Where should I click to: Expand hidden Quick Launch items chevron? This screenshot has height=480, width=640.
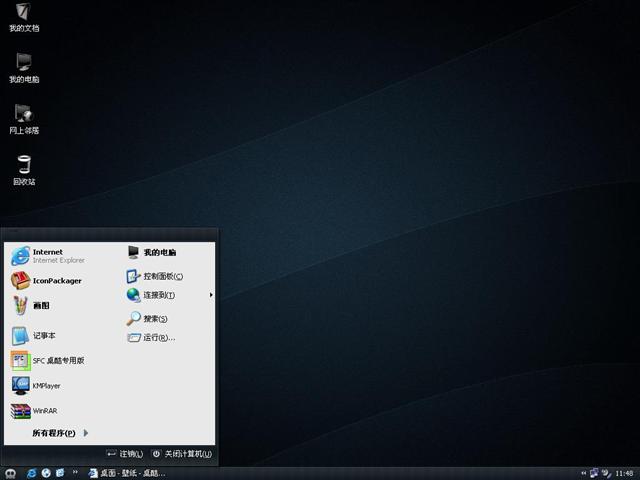(77, 472)
